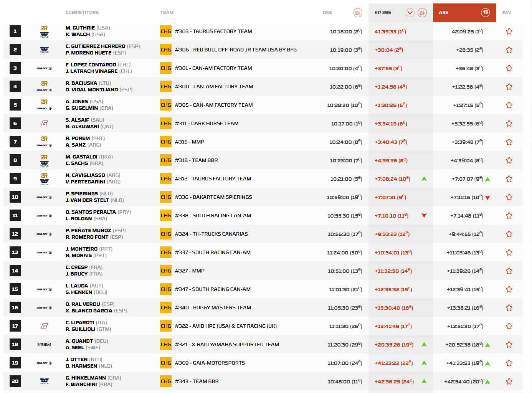Viewport: 532px width, 393px height.
Task: Click Taurus brand logo in row 2
Action: pos(44,50)
